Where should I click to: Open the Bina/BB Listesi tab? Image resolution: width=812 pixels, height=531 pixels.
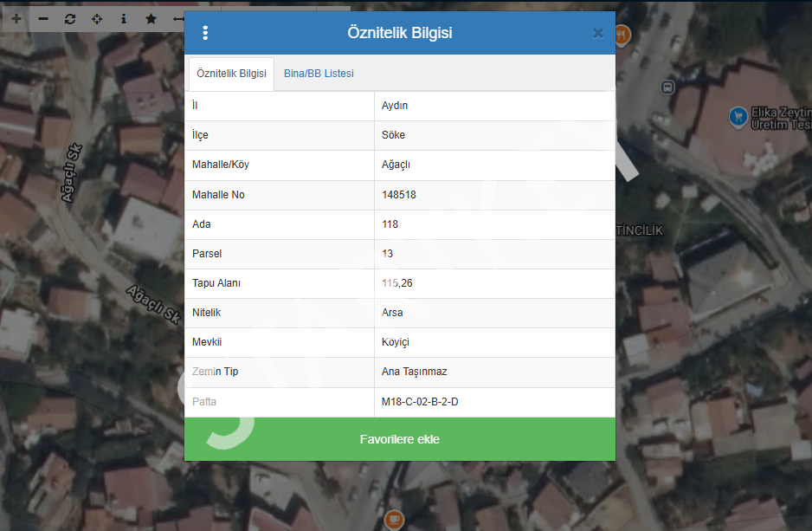(x=319, y=74)
